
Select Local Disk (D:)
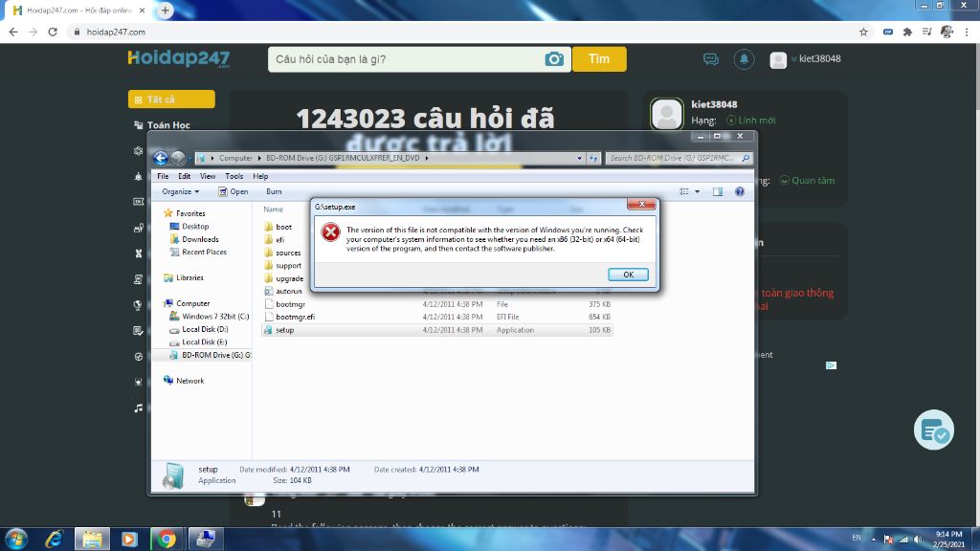pos(205,329)
